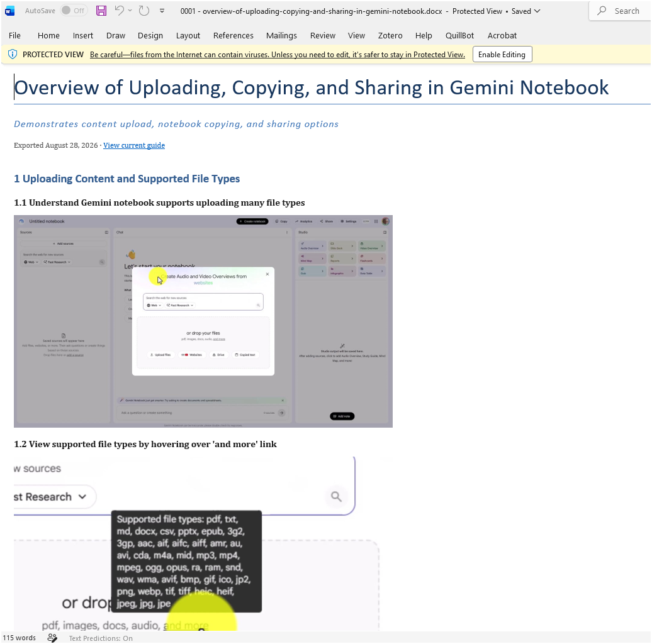Click the Protected View shield info icon

pyautogui.click(x=13, y=55)
